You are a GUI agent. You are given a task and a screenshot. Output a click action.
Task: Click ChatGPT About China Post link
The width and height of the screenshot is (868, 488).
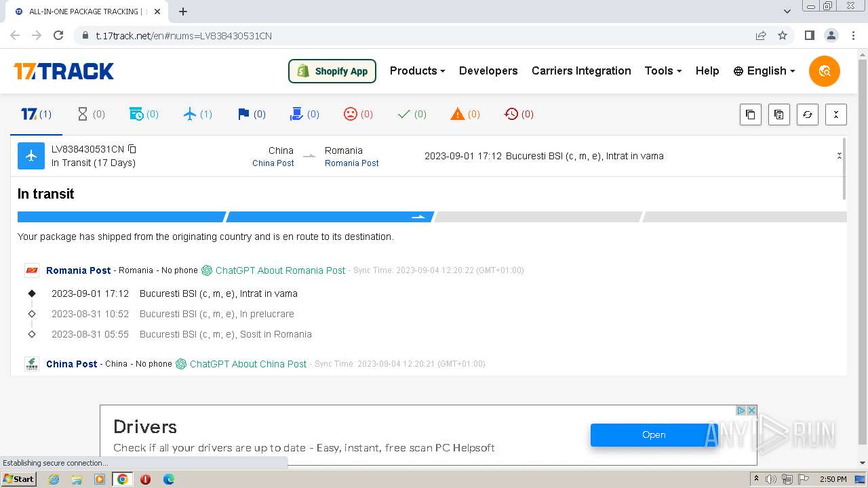[241, 364]
